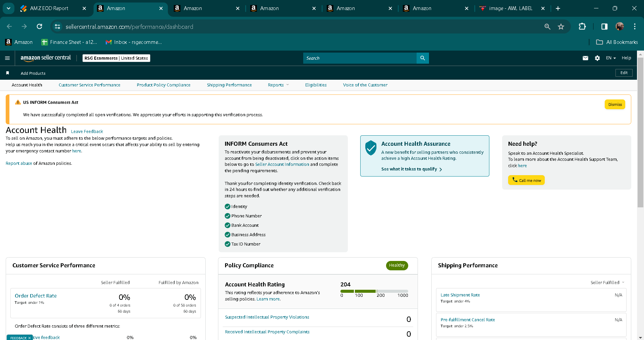644x340 pixels.
Task: Open Received Intellectual Property Complaints link
Action: tap(267, 332)
